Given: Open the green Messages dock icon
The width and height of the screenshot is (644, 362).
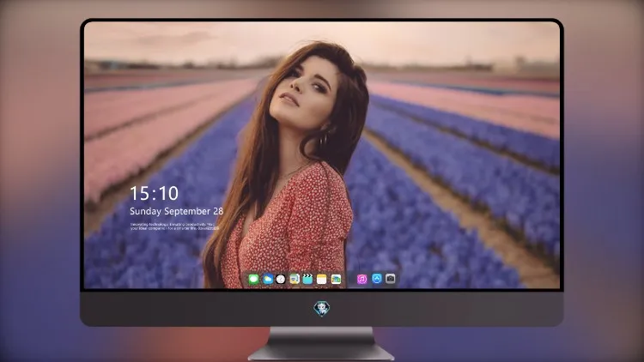Looking at the screenshot, I should pyautogui.click(x=253, y=280).
